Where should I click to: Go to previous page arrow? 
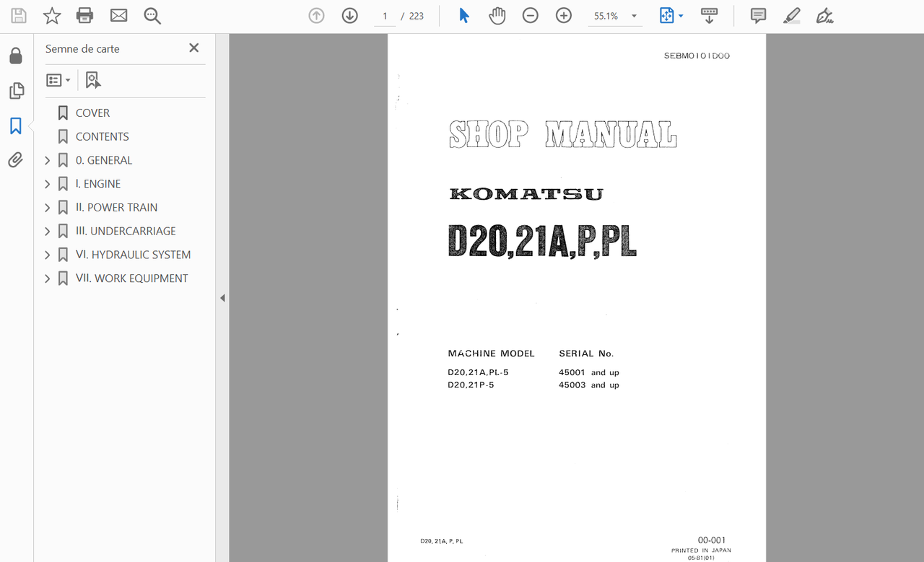click(316, 16)
